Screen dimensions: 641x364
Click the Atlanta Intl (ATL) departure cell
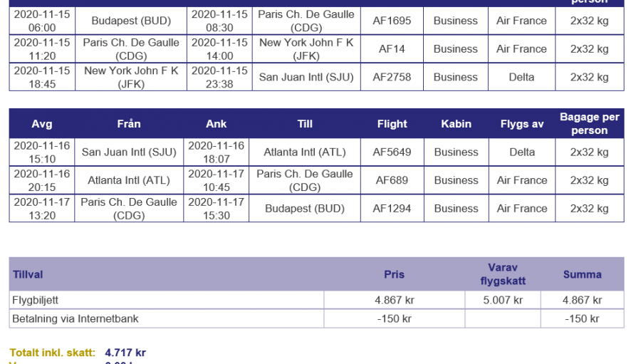coord(129,180)
